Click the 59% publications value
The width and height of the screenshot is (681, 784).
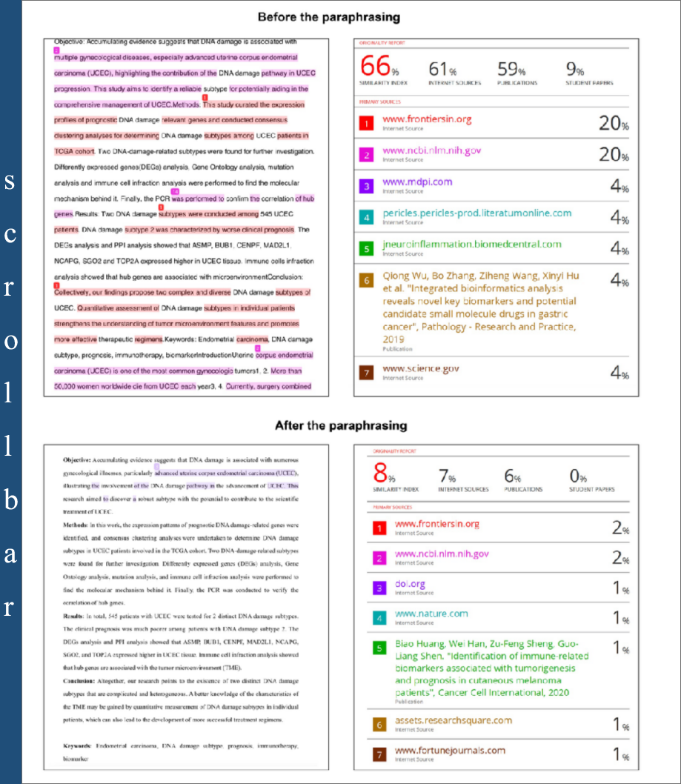(511, 69)
